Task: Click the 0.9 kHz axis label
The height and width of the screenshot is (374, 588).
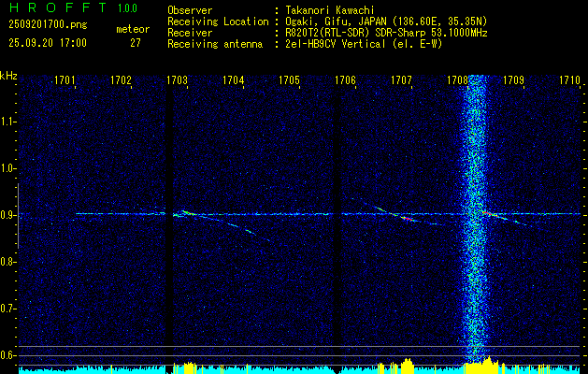Action: pos(7,215)
